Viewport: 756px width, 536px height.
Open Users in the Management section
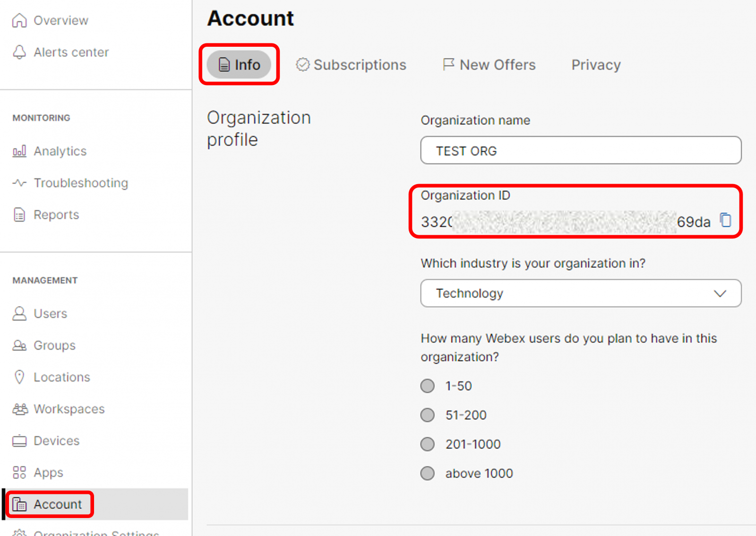tap(50, 314)
